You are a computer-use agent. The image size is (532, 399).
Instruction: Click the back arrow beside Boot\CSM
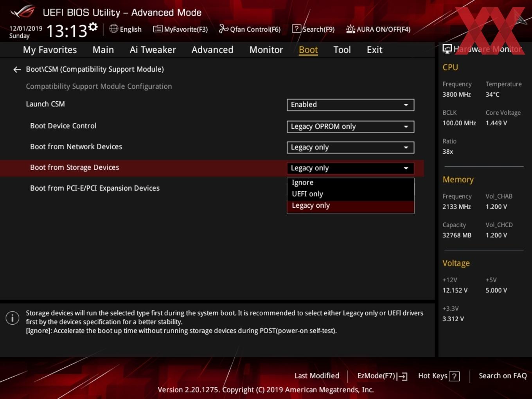17,70
